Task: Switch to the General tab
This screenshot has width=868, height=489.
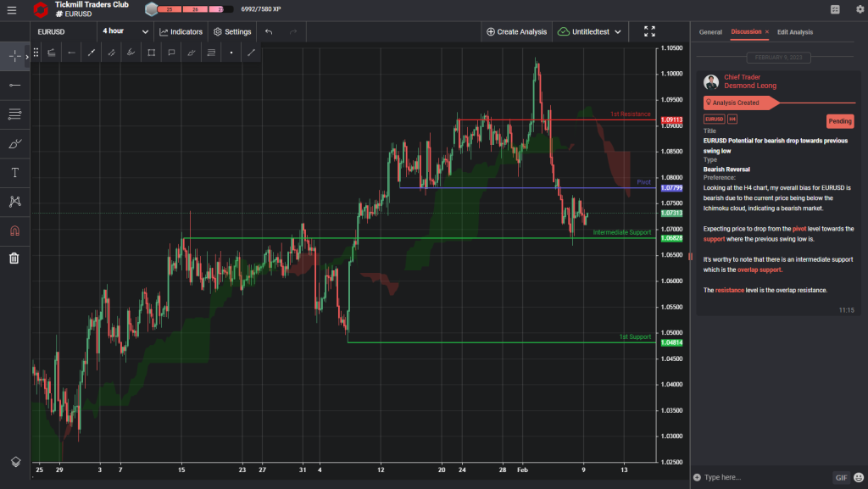Action: tap(710, 31)
